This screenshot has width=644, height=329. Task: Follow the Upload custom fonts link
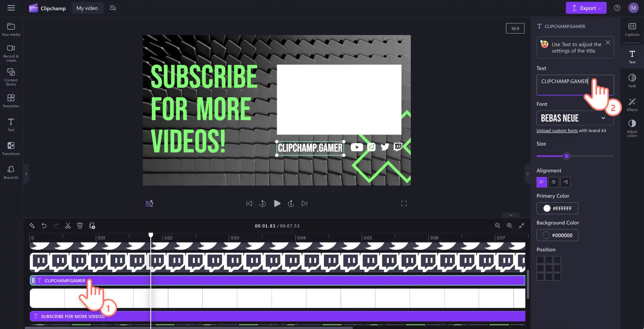tap(557, 131)
